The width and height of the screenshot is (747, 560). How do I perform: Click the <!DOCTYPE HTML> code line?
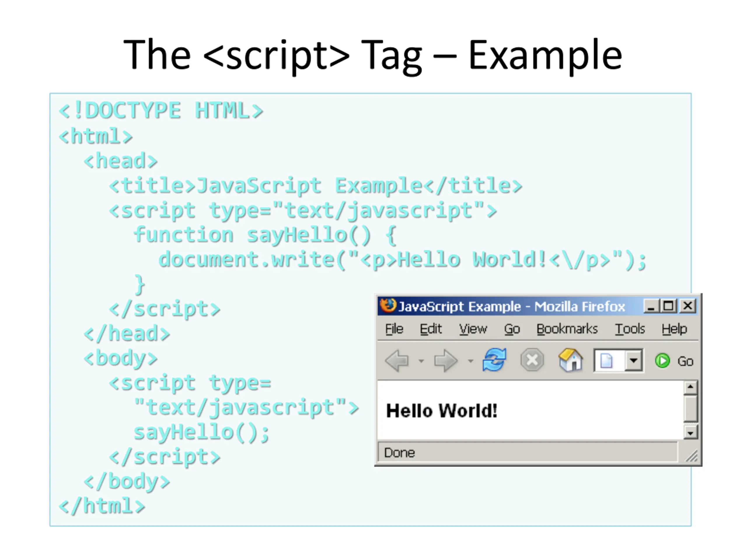[161, 111]
